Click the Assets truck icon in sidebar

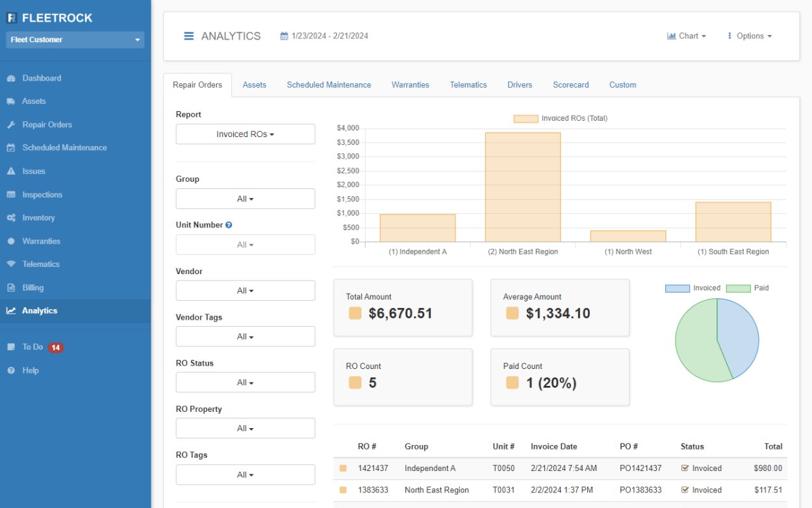(x=11, y=101)
